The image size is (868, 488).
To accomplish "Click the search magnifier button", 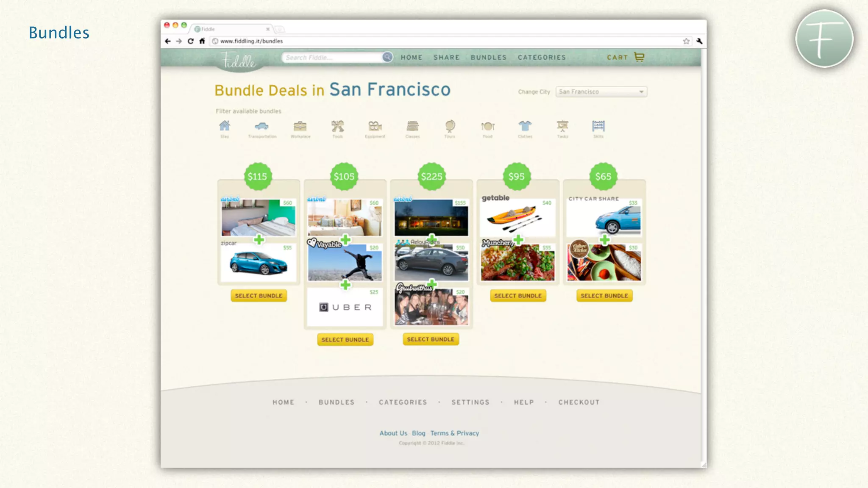I will pyautogui.click(x=387, y=57).
